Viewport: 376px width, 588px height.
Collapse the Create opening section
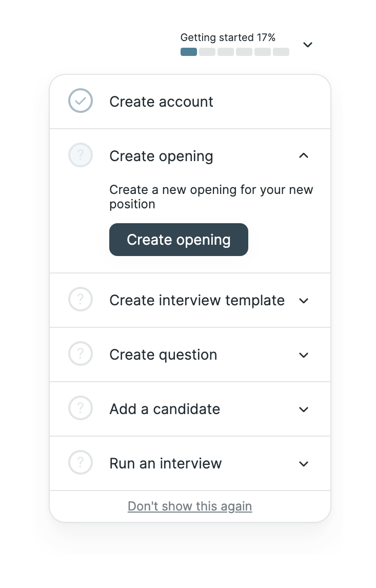(304, 155)
